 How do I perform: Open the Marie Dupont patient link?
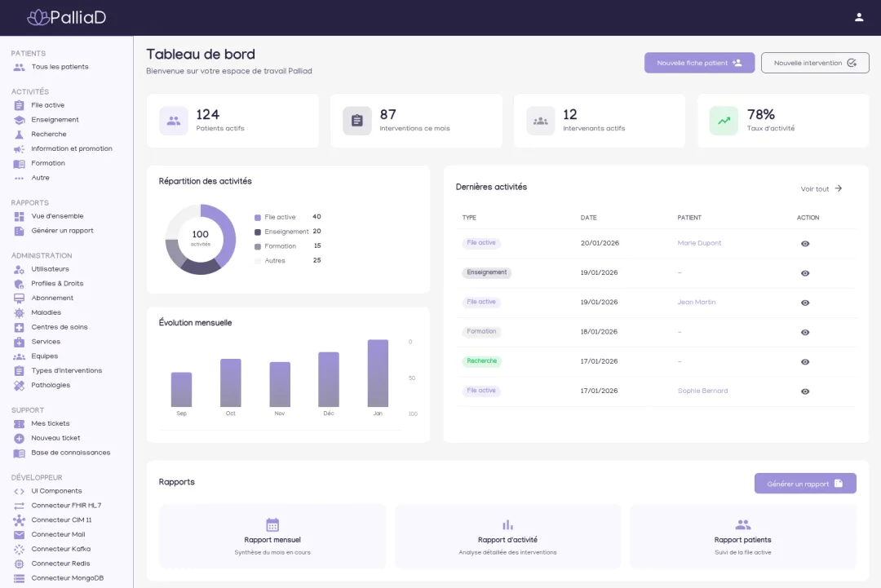click(x=699, y=243)
